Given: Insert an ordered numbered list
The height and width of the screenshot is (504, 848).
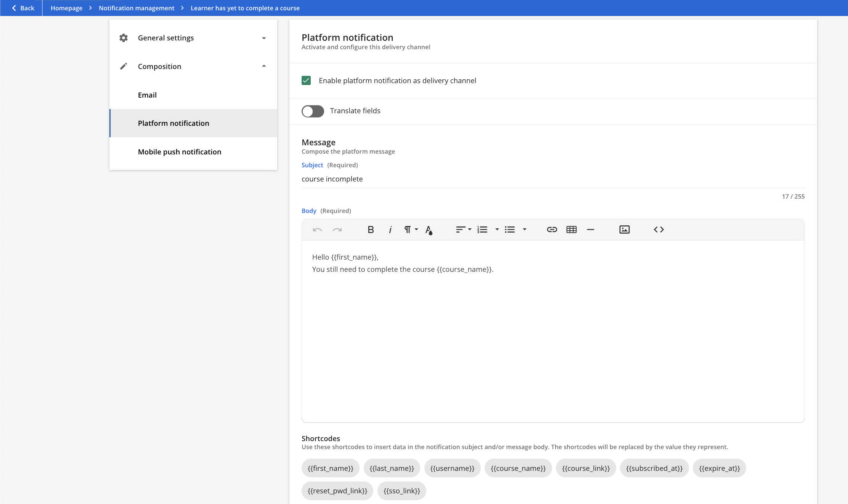Looking at the screenshot, I should point(482,230).
